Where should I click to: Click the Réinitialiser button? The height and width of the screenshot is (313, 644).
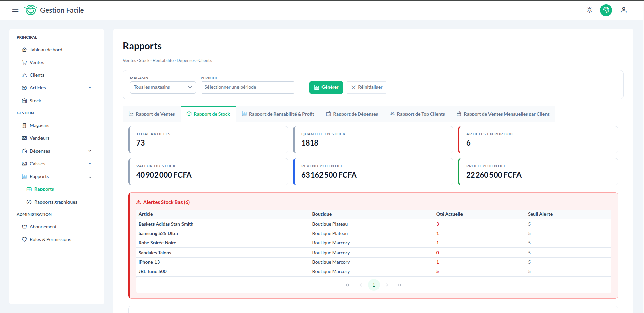click(x=366, y=87)
